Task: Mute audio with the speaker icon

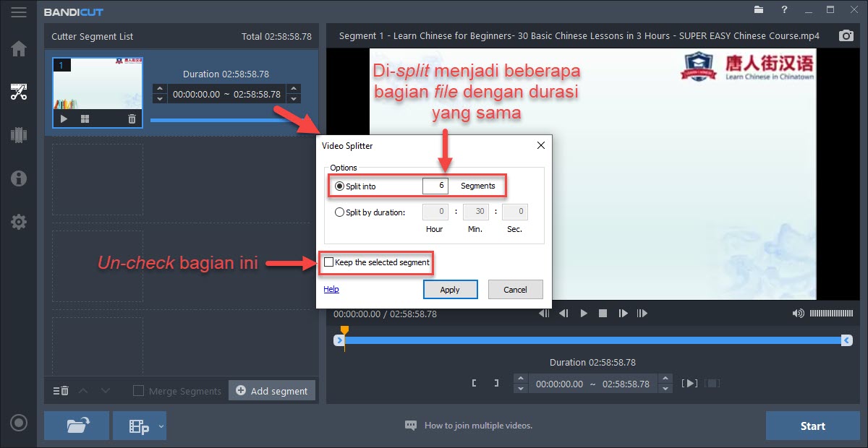Action: (799, 313)
